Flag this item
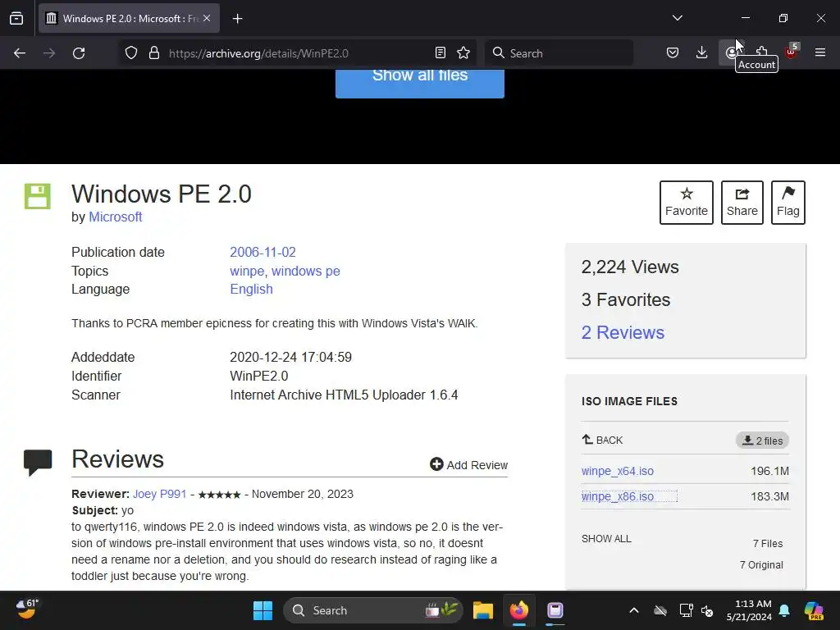840x630 pixels. [788, 203]
